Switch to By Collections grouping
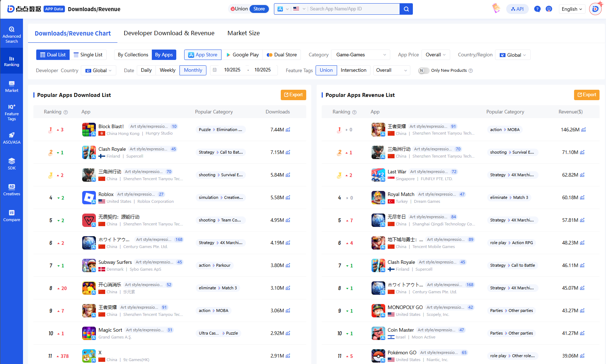The height and width of the screenshot is (364, 606). (x=133, y=55)
